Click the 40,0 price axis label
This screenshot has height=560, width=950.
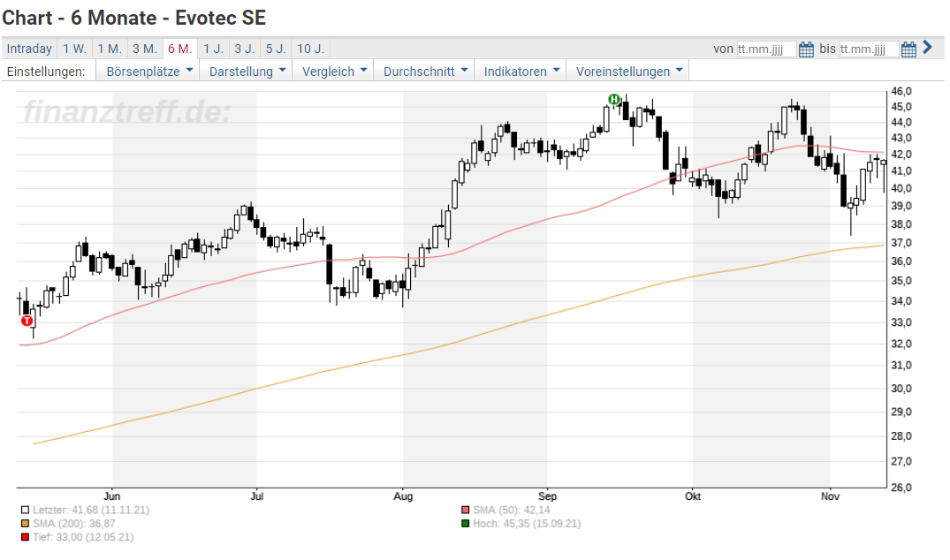pyautogui.click(x=901, y=188)
